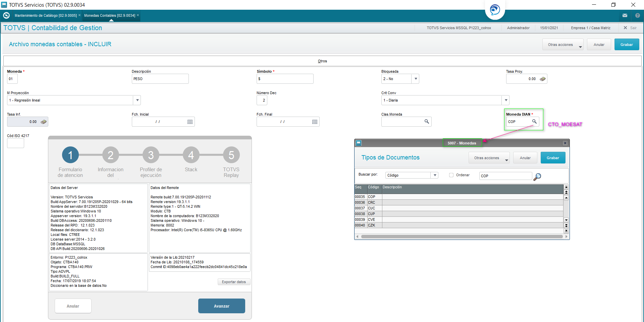
Task: Switch to Mantenimiento de Catálogo tab
Action: (46, 15)
